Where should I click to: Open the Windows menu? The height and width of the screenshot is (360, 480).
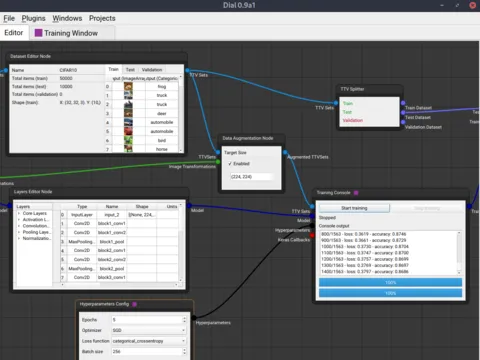point(67,18)
